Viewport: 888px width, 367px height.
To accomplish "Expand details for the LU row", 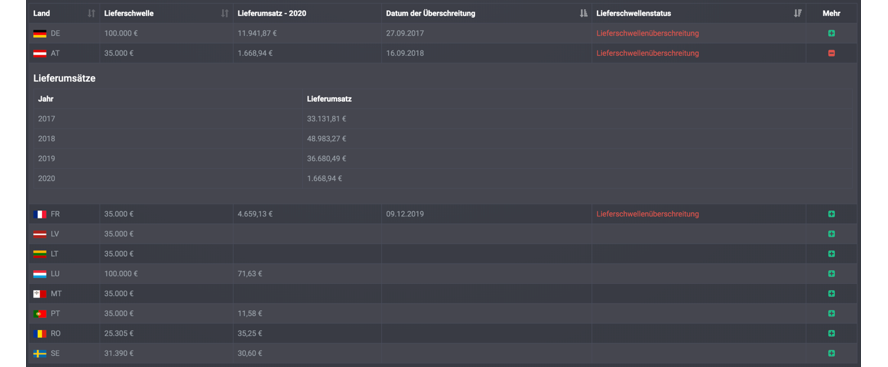I will [x=831, y=274].
